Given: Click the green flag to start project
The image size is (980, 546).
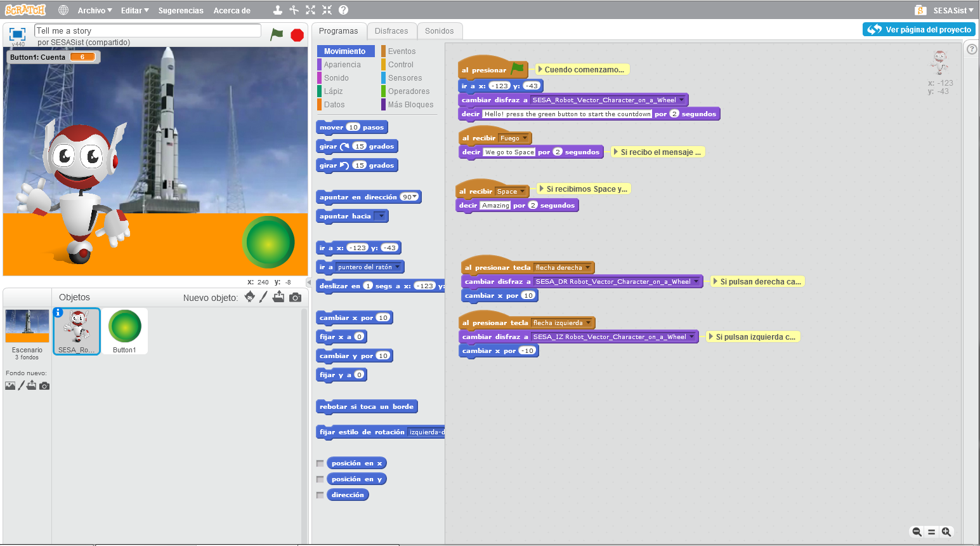Looking at the screenshot, I should (277, 35).
